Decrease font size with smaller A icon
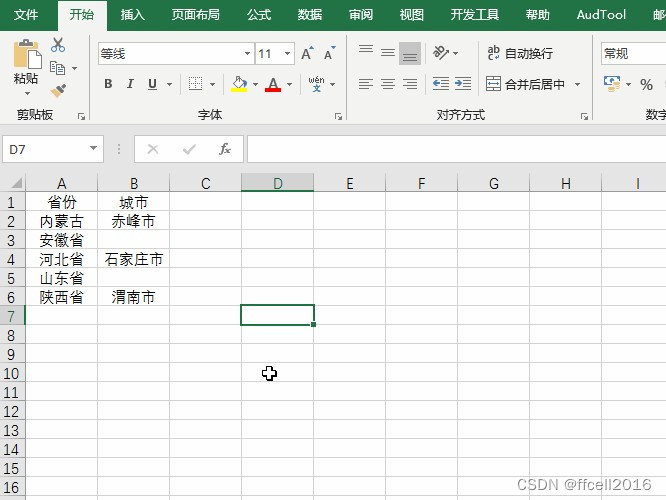666x500 pixels. point(330,54)
